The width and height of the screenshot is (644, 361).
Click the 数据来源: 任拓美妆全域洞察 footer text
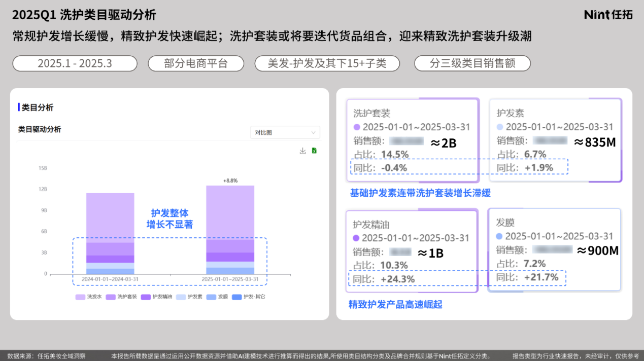[47, 356]
